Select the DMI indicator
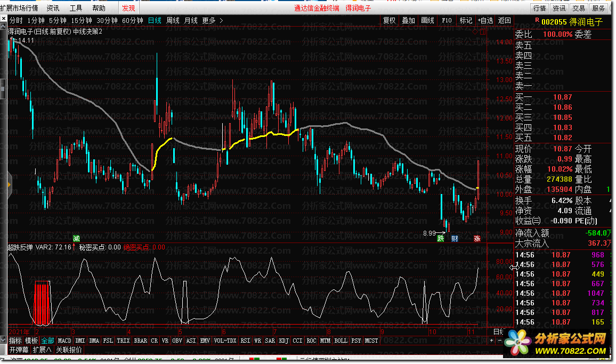The width and height of the screenshot is (616, 364). click(80, 341)
